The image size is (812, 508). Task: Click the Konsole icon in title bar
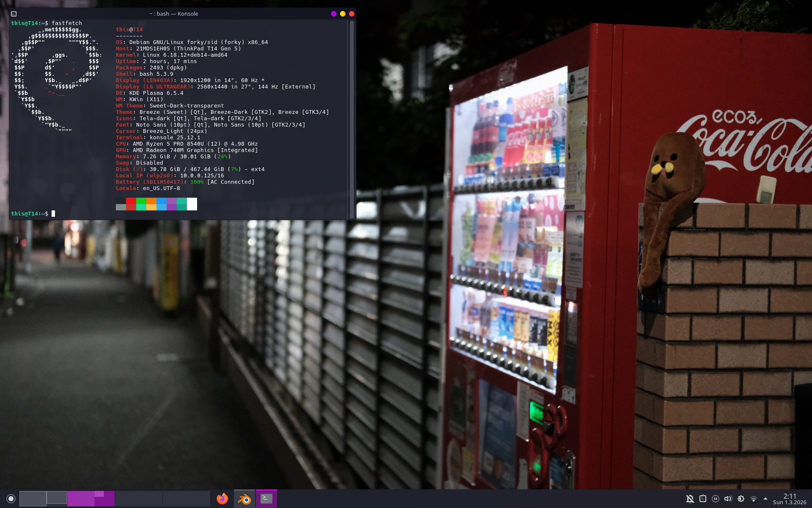pyautogui.click(x=14, y=14)
